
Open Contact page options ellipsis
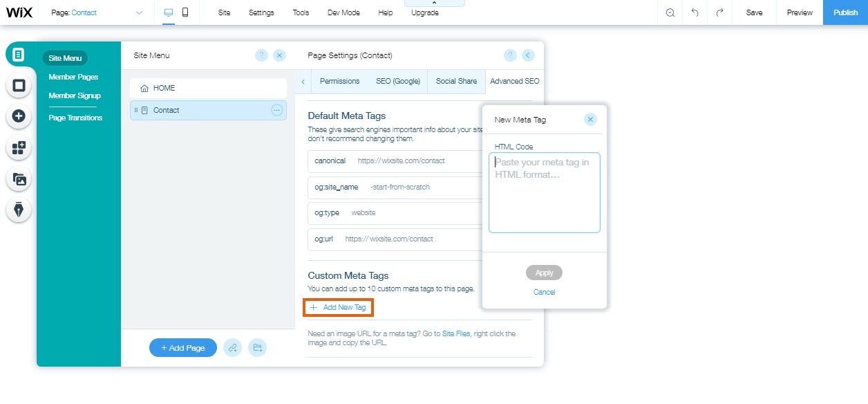pyautogui.click(x=276, y=110)
